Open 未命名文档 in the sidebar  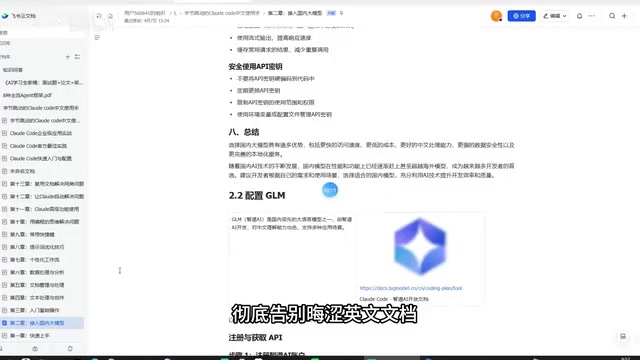(x=22, y=171)
